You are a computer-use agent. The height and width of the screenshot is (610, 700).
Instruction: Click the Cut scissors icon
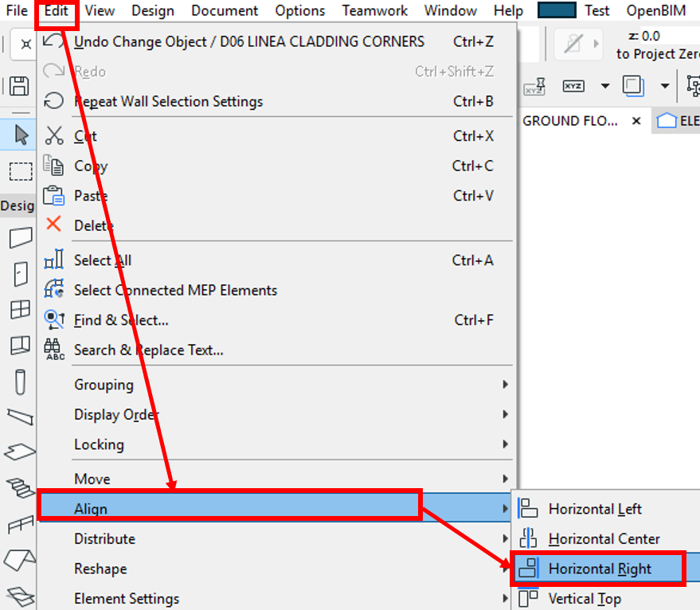click(54, 135)
